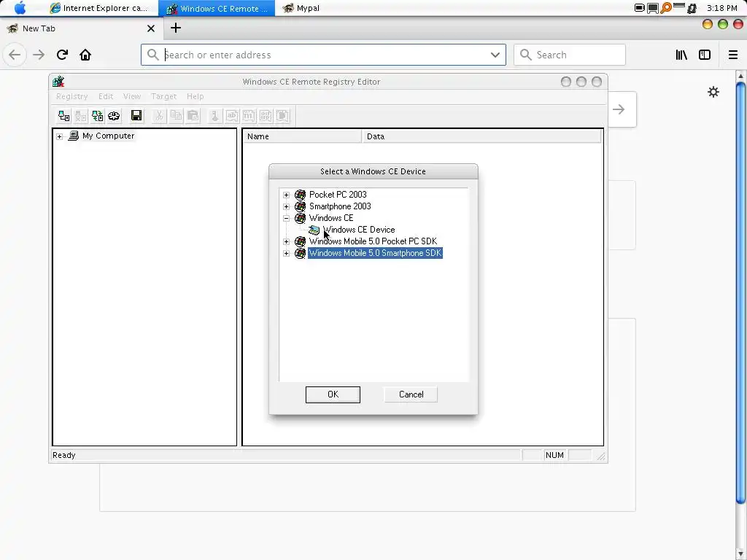Focus the browser address bar field
The width and height of the screenshot is (747, 560).
323,55
